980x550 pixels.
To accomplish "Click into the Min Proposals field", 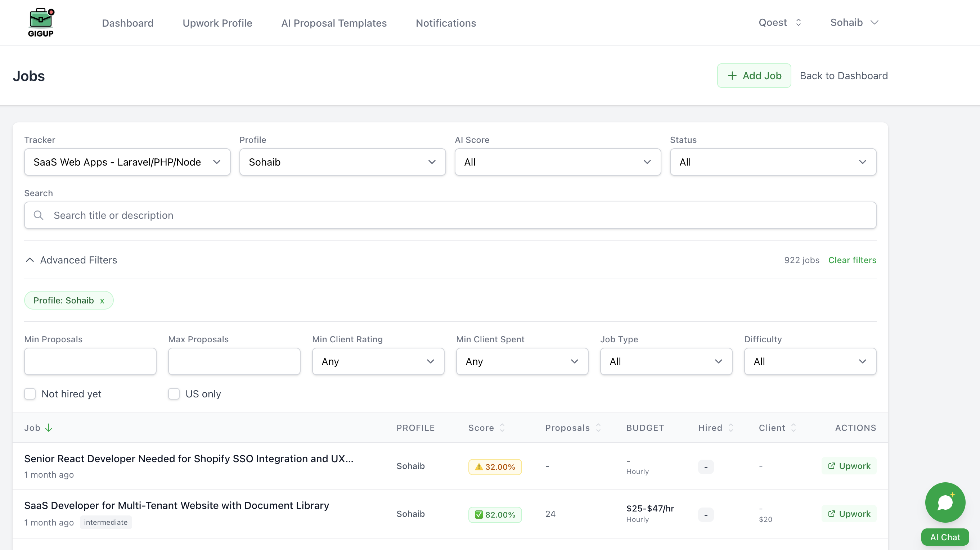I will pos(90,361).
